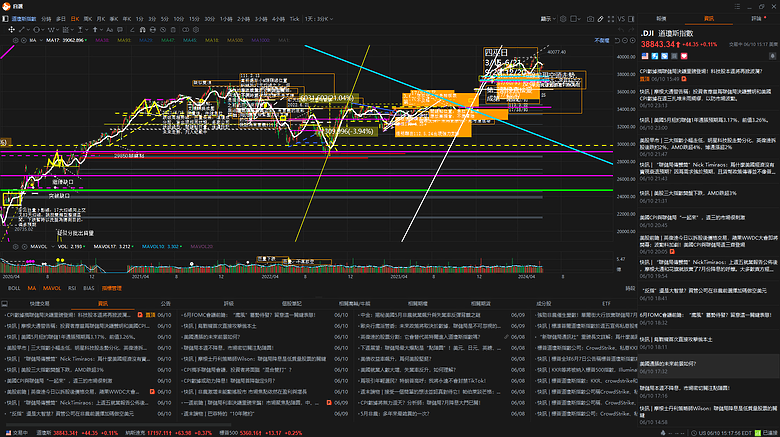The width and height of the screenshot is (780, 437).
Task: Open VS compare function
Action: coord(621,19)
